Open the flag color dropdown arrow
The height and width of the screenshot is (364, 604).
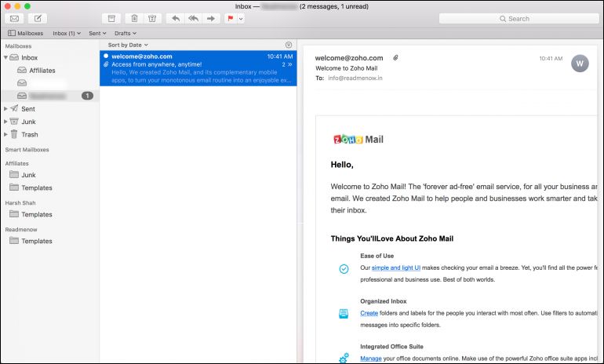point(241,19)
